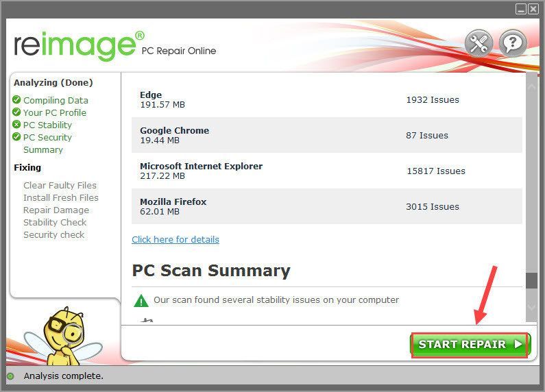Select PC Security in the sidebar
The image size is (545, 392).
(x=47, y=137)
